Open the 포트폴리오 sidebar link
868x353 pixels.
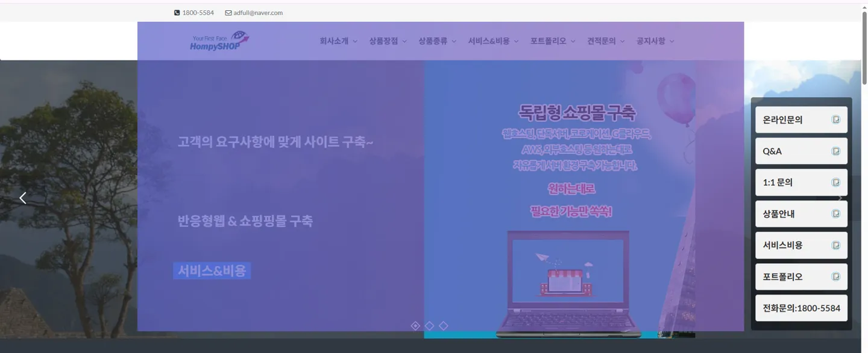[x=801, y=276]
